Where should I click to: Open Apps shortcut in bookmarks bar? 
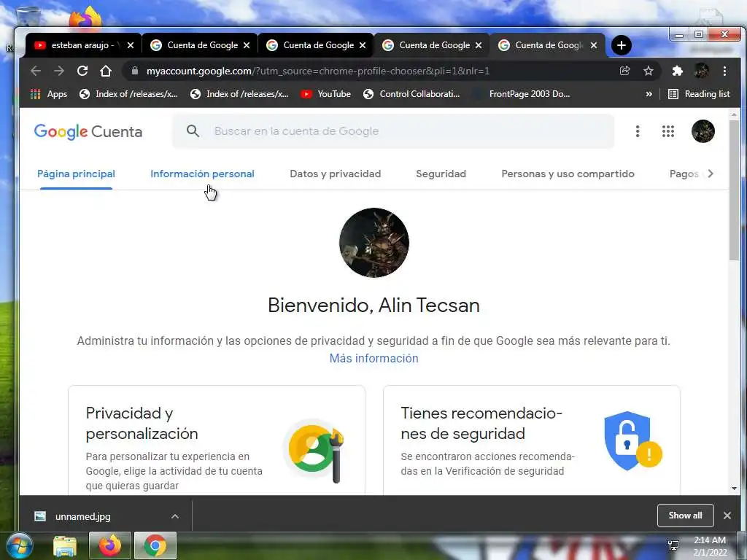49,94
